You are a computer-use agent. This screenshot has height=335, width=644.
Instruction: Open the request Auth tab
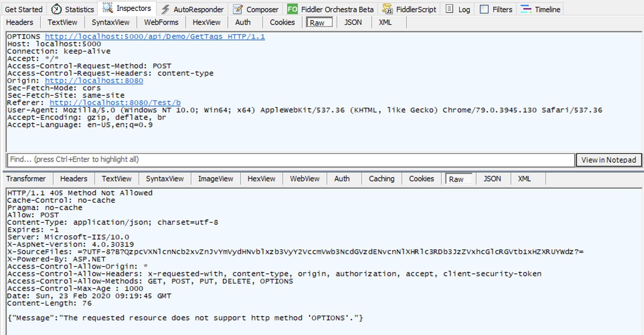pos(243,22)
